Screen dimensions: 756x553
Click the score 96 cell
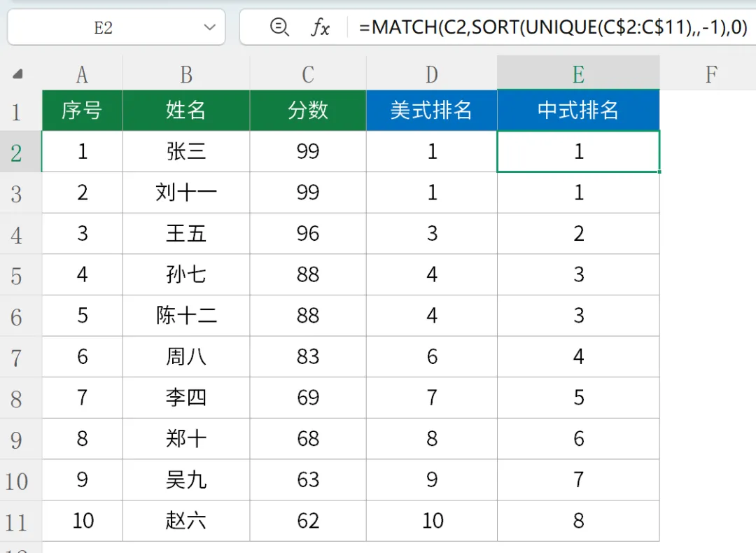coord(307,233)
